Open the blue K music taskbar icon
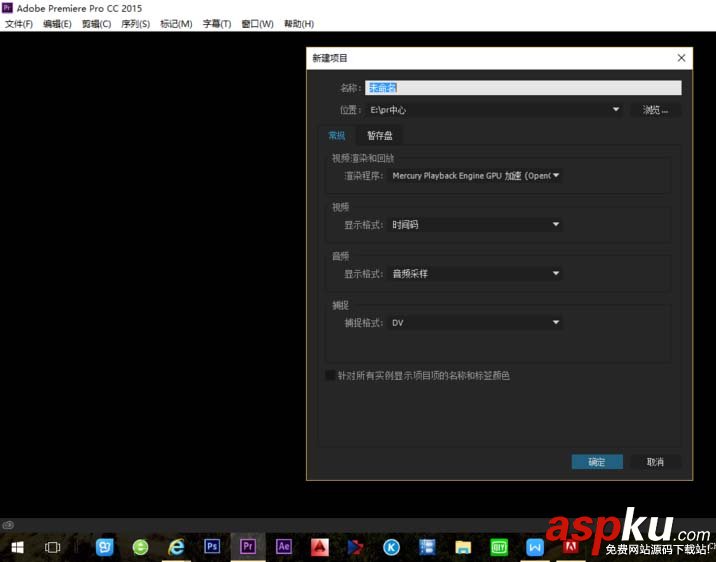 [x=391, y=546]
